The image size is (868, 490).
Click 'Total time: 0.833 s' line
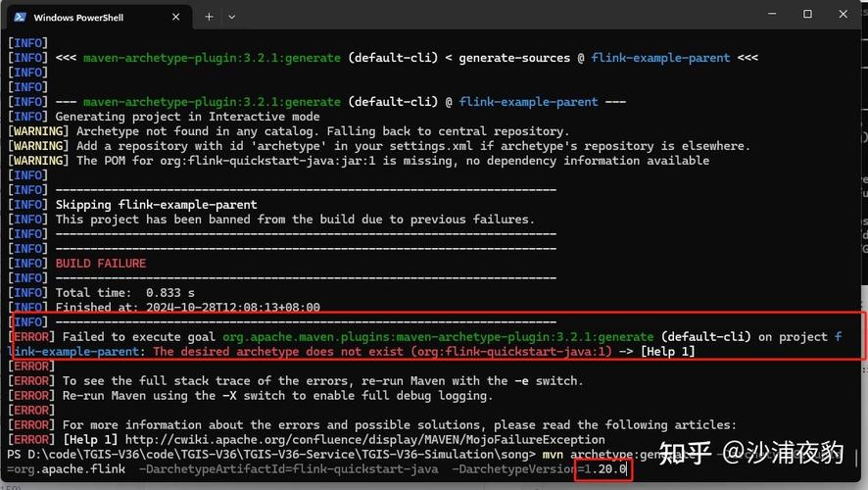point(125,293)
